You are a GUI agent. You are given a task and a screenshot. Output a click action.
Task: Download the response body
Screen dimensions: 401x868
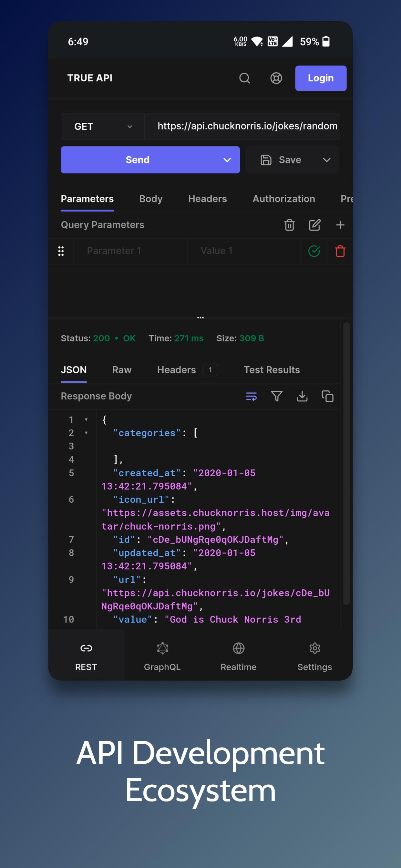tap(302, 396)
